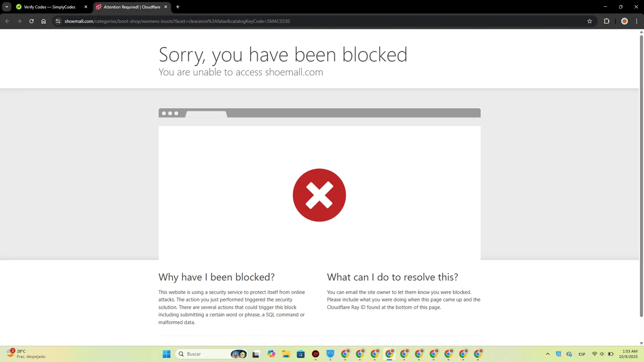Open the blue shield tray icon
The height and width of the screenshot is (362, 644).
coord(559,354)
